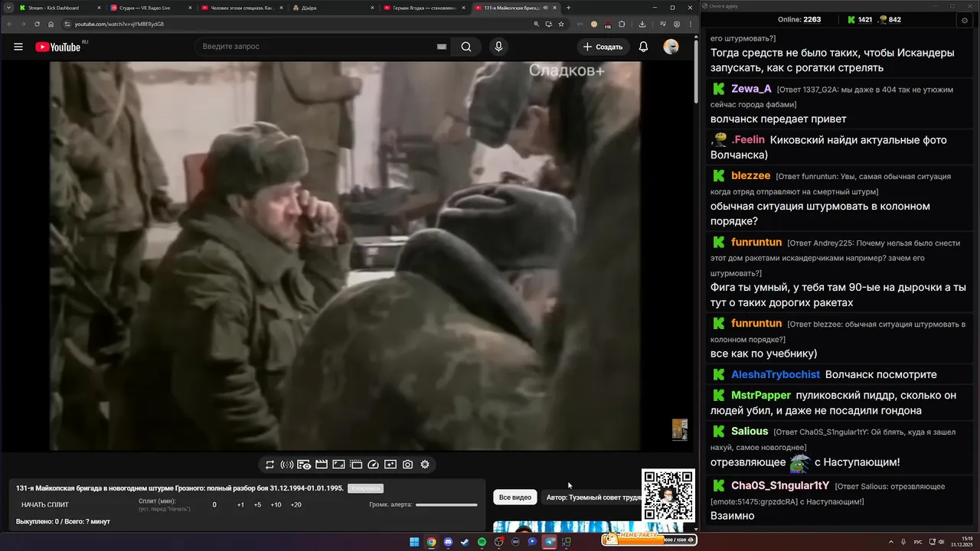Open player settings gear in toolbar

pyautogui.click(x=425, y=465)
